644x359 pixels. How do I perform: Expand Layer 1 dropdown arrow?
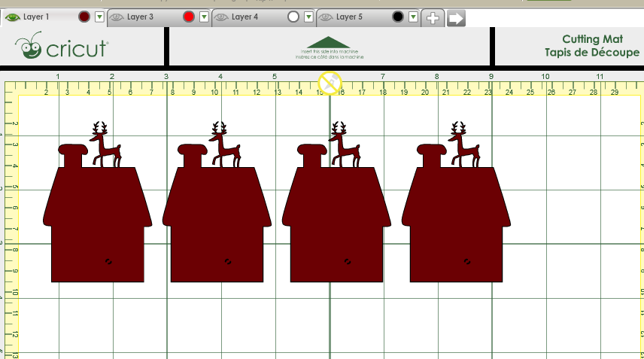(99, 17)
